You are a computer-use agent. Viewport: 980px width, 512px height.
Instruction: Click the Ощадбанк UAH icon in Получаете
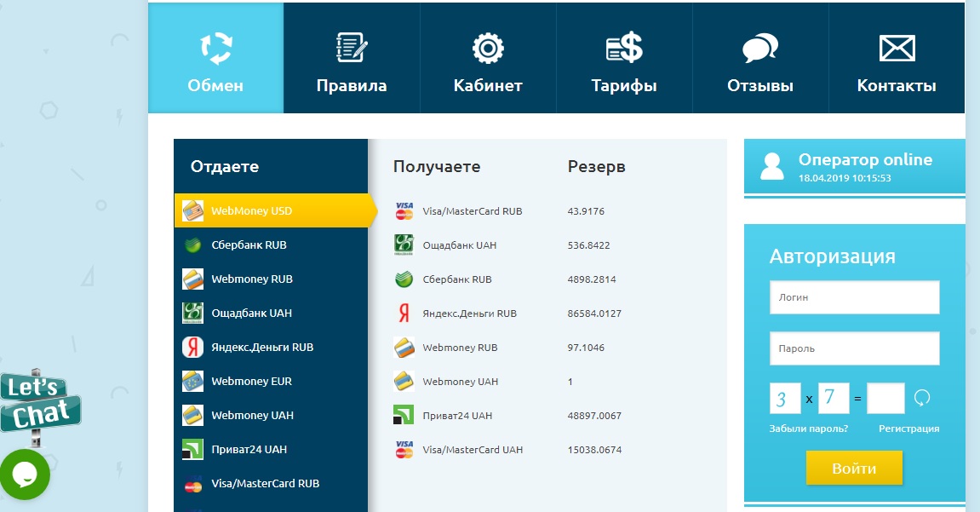(x=404, y=245)
